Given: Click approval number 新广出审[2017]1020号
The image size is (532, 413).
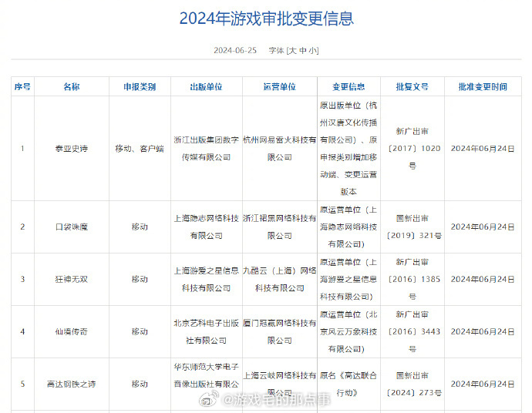Looking at the screenshot, I should point(412,149).
